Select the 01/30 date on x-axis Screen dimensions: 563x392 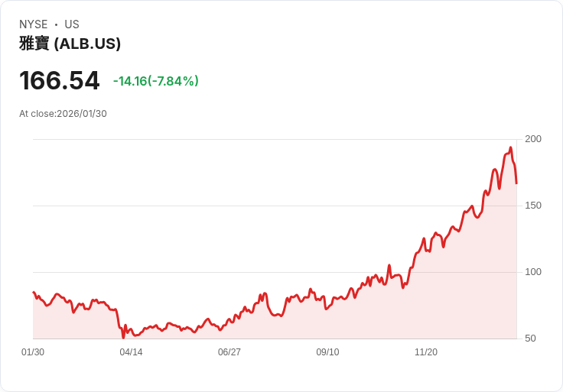33,352
